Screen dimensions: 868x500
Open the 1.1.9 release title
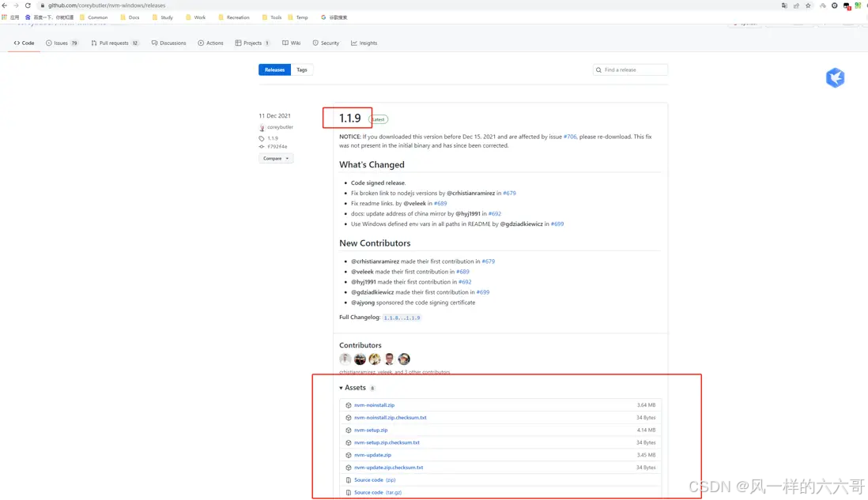[x=349, y=118]
